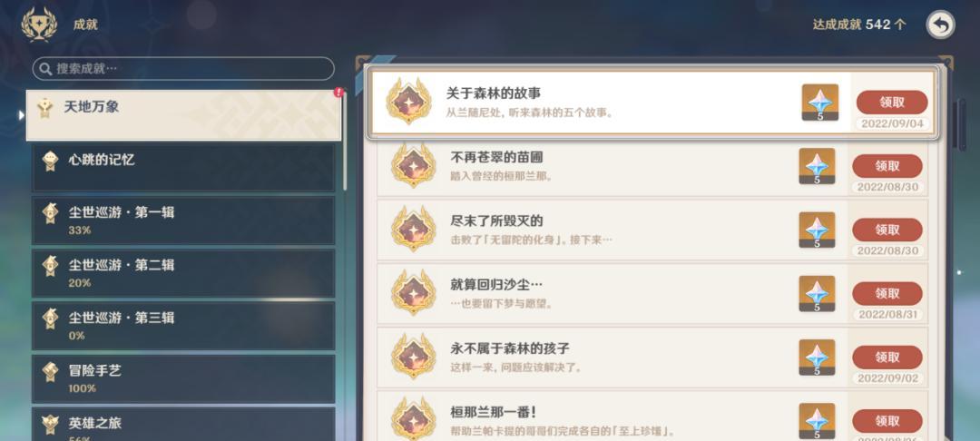
Task: Claim 领取 for 永不属于森林的孩子
Action: click(887, 358)
